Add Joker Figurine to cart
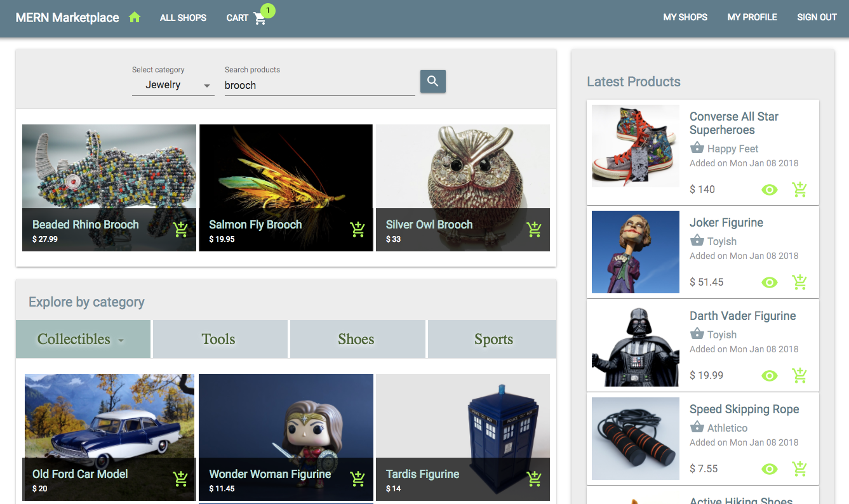The height and width of the screenshot is (504, 849). [799, 282]
